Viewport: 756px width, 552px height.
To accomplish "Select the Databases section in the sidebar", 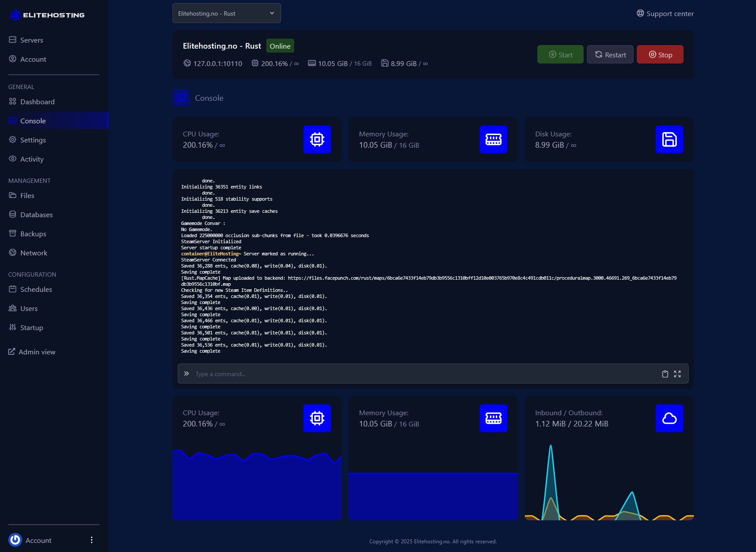I will [x=36, y=215].
